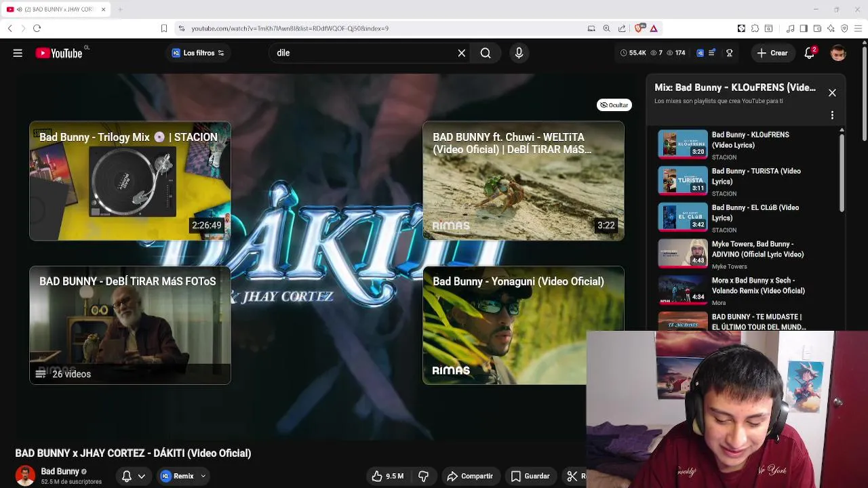Open a new browser tab with plus
Image resolution: width=868 pixels, height=488 pixels.
pos(120,9)
